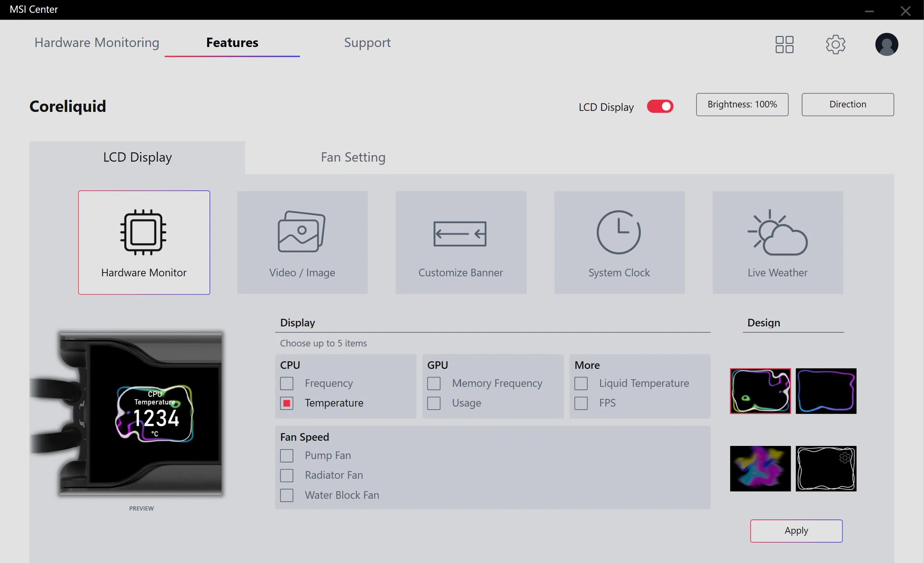924x563 pixels.
Task: Choose the blue-purple outline design swatch
Action: click(826, 391)
